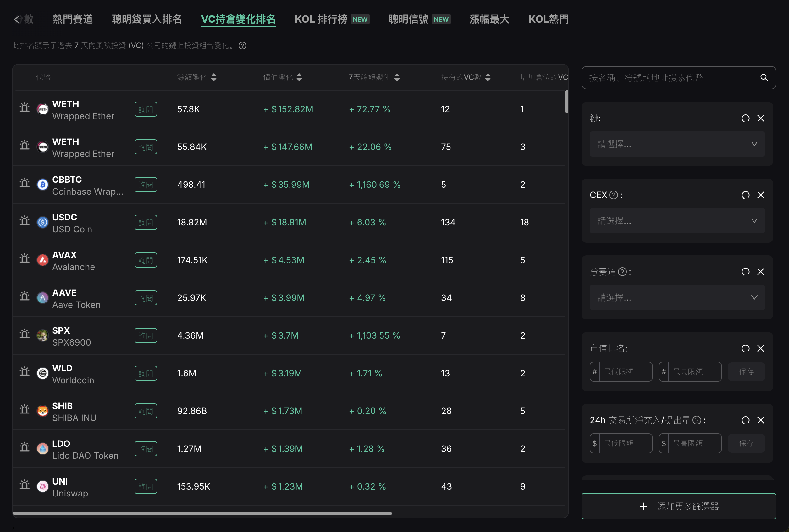Click the alert bell icon for CBBTC row
The image size is (789, 532).
tap(25, 184)
